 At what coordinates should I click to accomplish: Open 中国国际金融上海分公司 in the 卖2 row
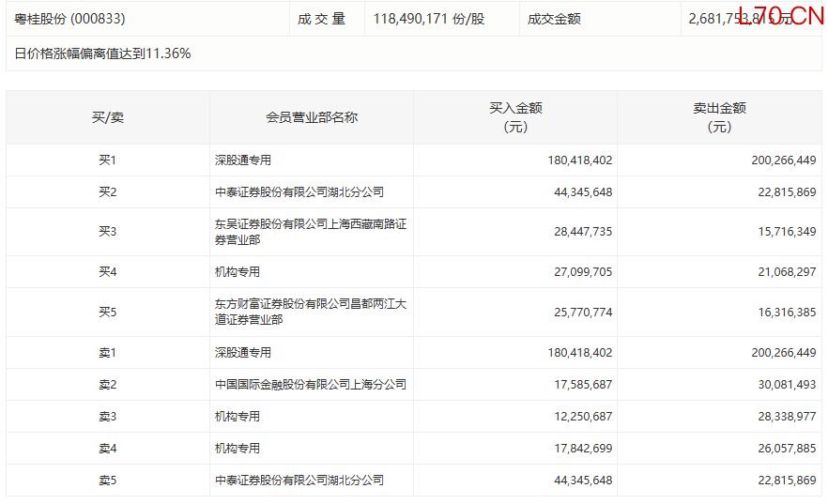[x=310, y=385]
